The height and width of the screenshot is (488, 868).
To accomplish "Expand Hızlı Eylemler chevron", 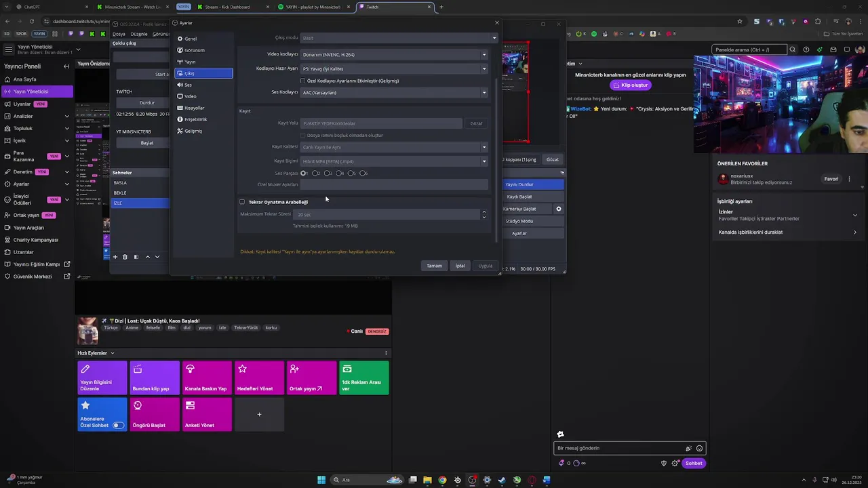I will point(113,353).
